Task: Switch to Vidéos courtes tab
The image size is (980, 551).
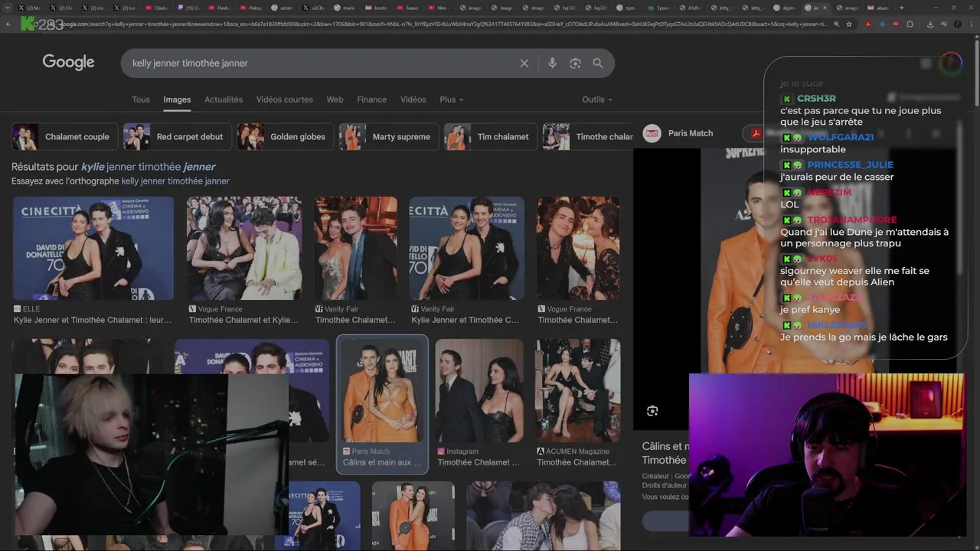Action: [x=285, y=99]
